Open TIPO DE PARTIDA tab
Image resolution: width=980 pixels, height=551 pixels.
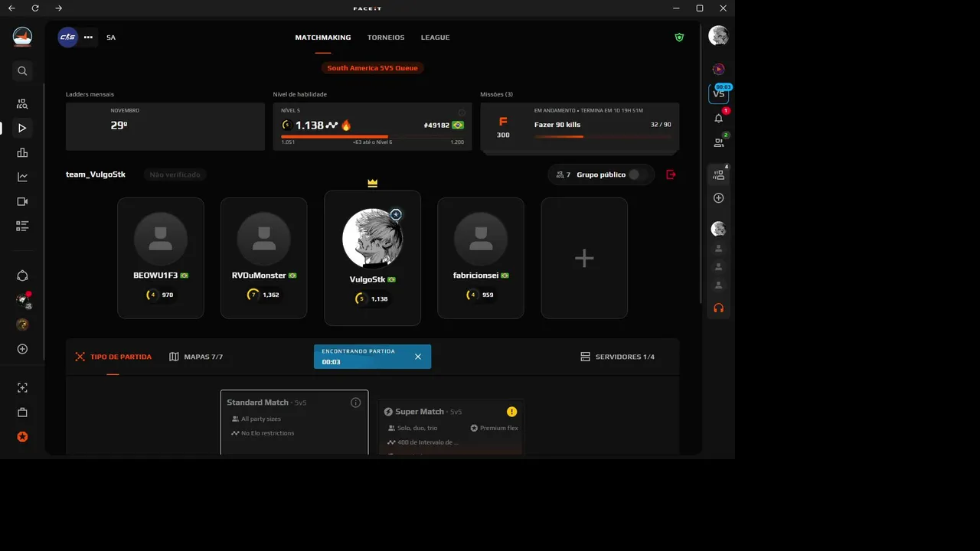click(x=113, y=357)
